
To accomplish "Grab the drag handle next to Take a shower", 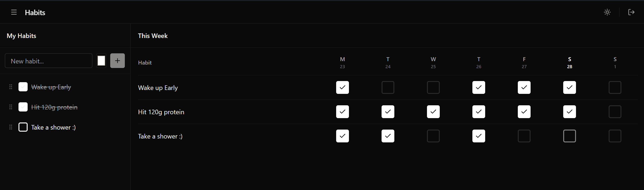I will (10, 127).
